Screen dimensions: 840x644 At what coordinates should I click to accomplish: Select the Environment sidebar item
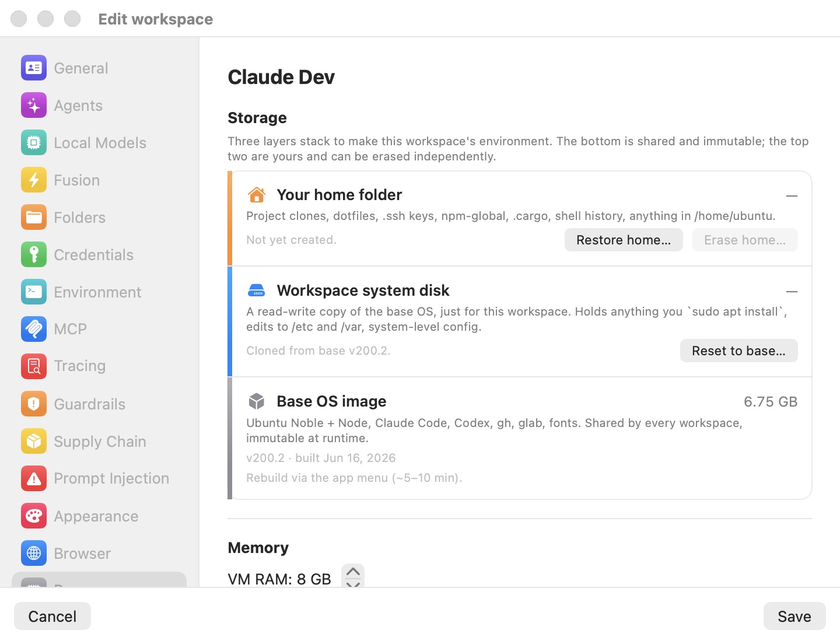point(99,292)
